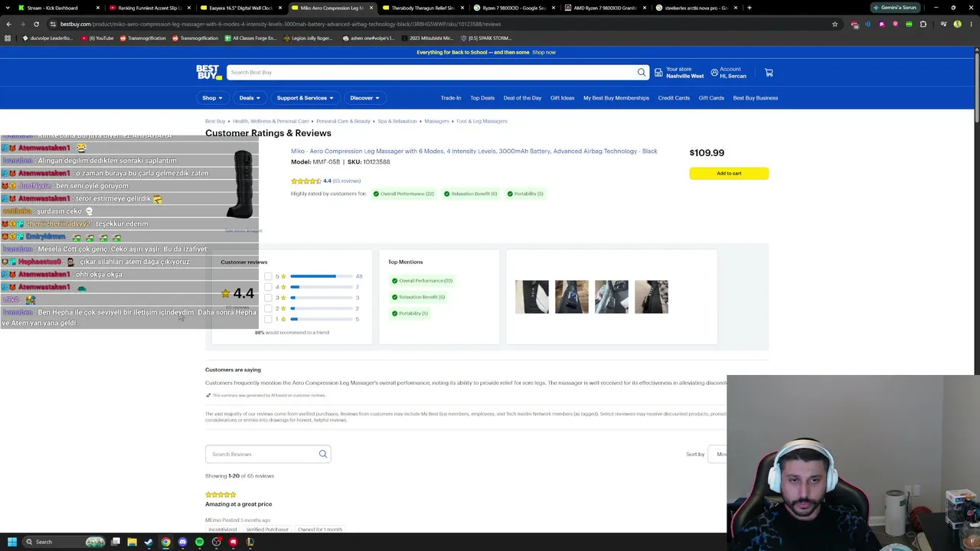
Task: Click the Best Buy logo
Action: (209, 73)
